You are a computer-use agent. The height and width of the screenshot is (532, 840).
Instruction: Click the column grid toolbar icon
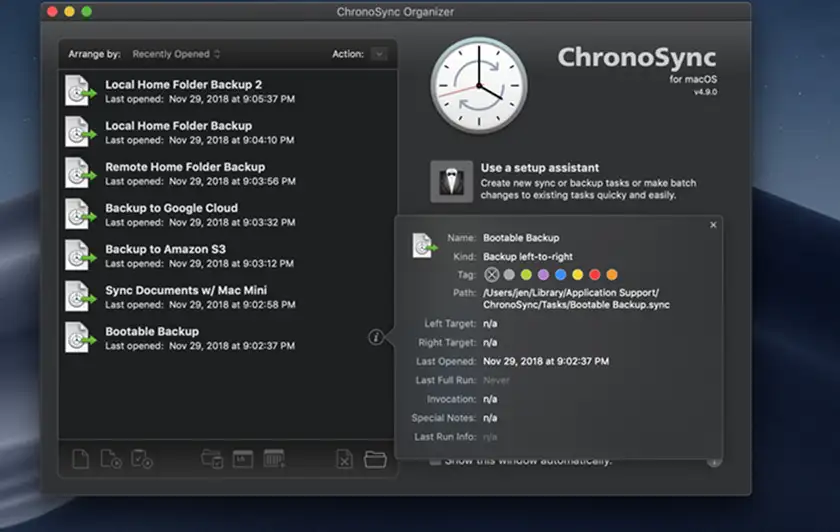coord(274,459)
